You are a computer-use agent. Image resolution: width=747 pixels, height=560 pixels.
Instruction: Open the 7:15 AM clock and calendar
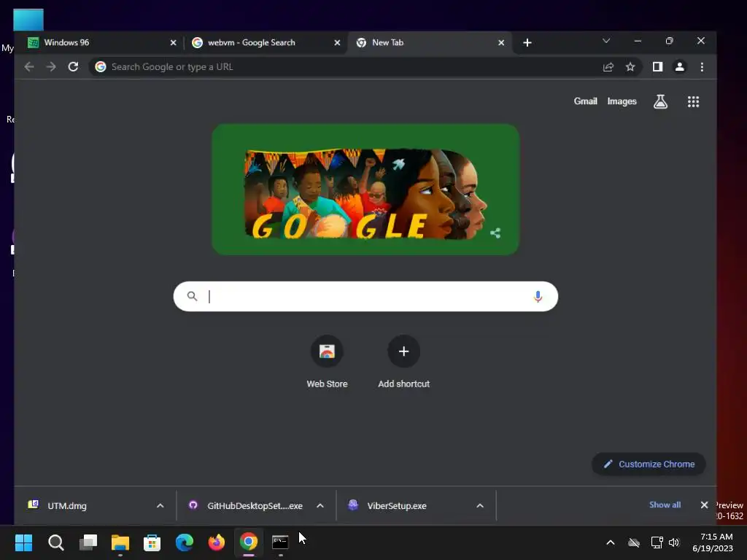[713, 542]
